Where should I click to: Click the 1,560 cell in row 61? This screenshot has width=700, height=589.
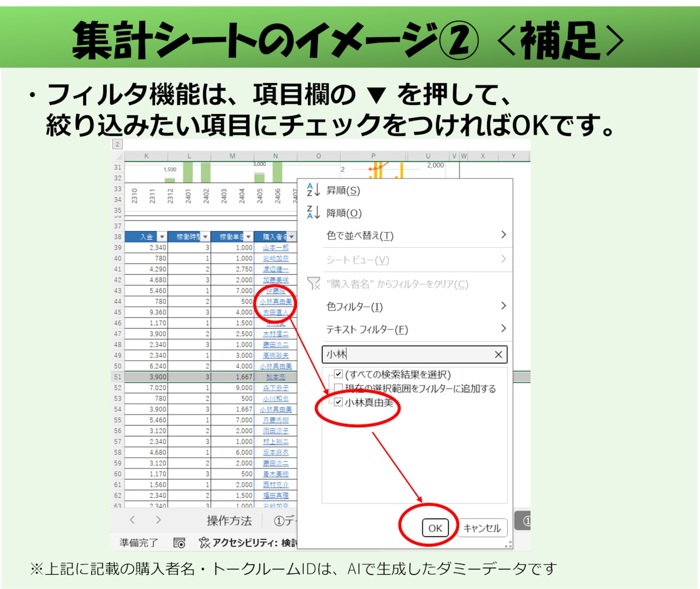tap(146, 485)
